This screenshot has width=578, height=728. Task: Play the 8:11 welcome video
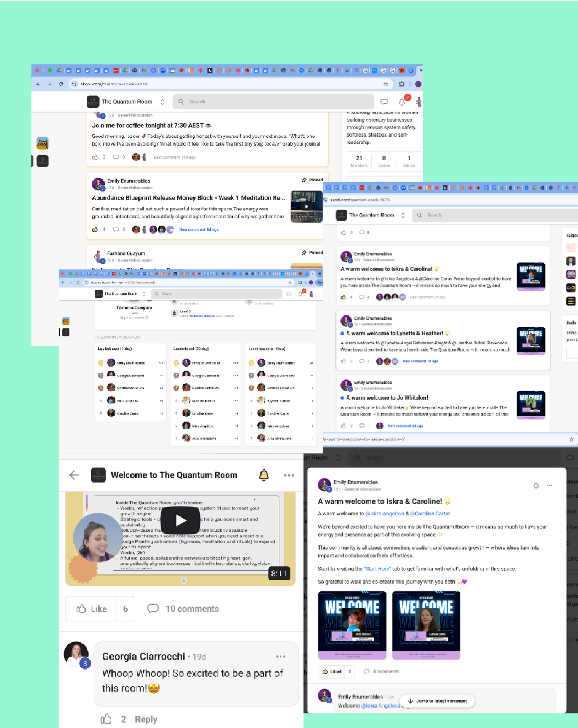click(181, 520)
